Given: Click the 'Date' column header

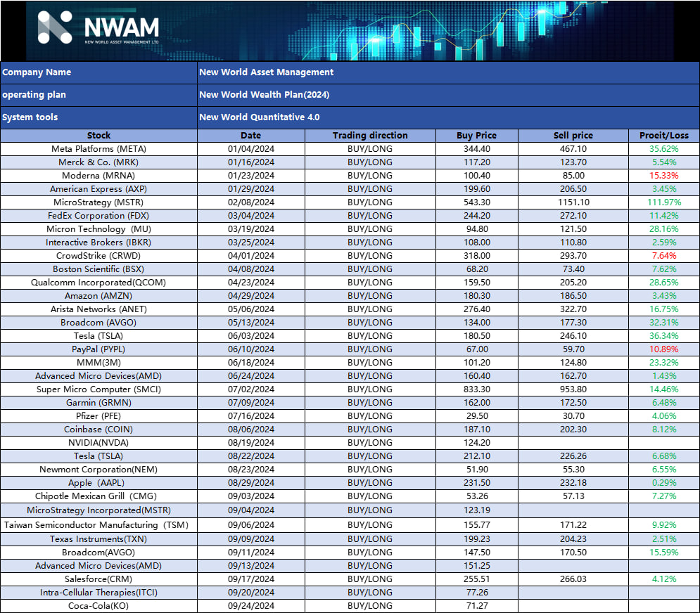Looking at the screenshot, I should tap(251, 136).
